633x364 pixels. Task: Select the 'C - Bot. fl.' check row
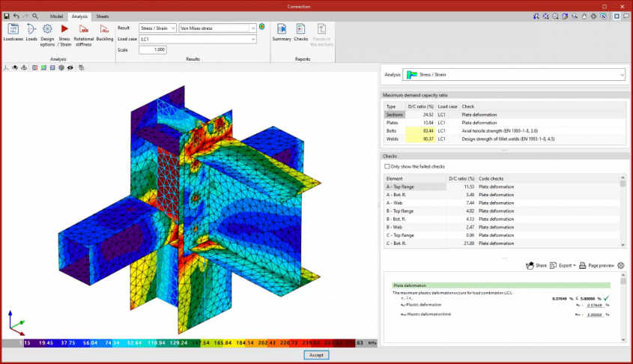pyautogui.click(x=502, y=243)
